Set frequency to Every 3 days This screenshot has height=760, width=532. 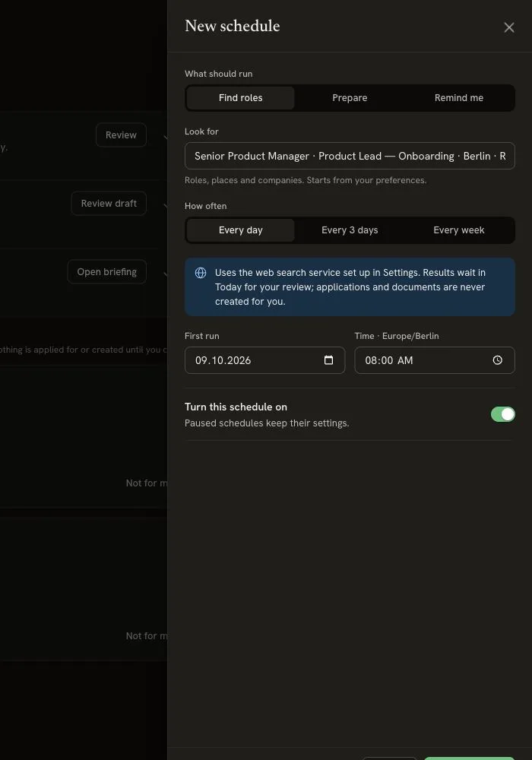[x=350, y=230]
